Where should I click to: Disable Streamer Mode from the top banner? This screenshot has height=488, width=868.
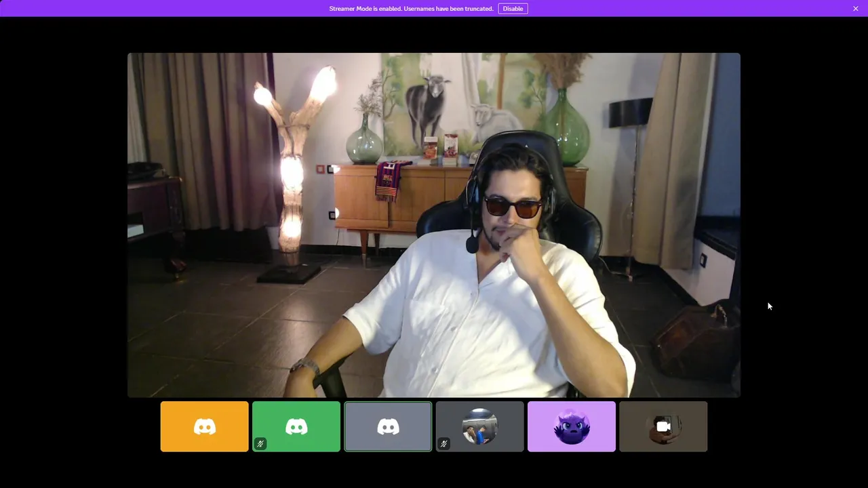(x=513, y=9)
